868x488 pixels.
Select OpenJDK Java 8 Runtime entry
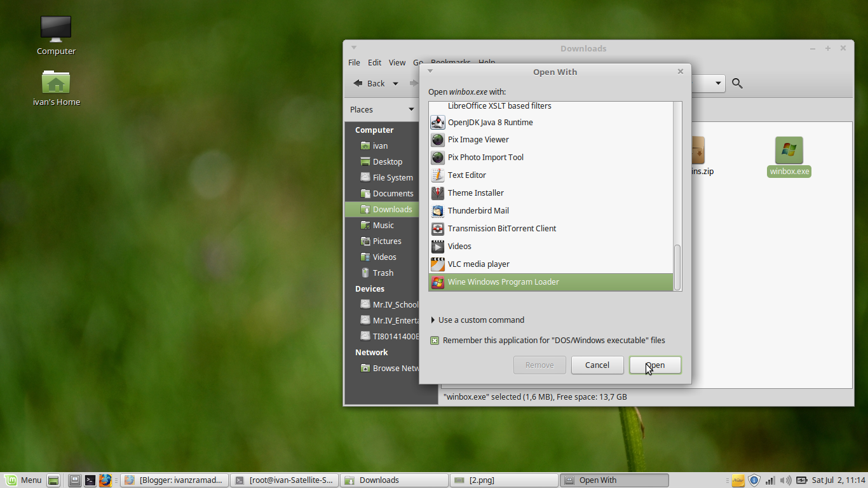[x=489, y=122]
